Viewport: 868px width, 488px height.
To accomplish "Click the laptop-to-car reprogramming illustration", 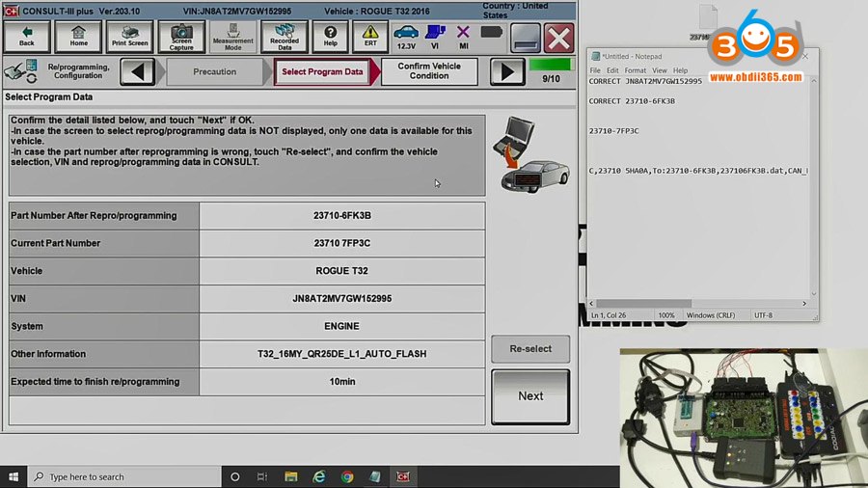I will 530,155.
